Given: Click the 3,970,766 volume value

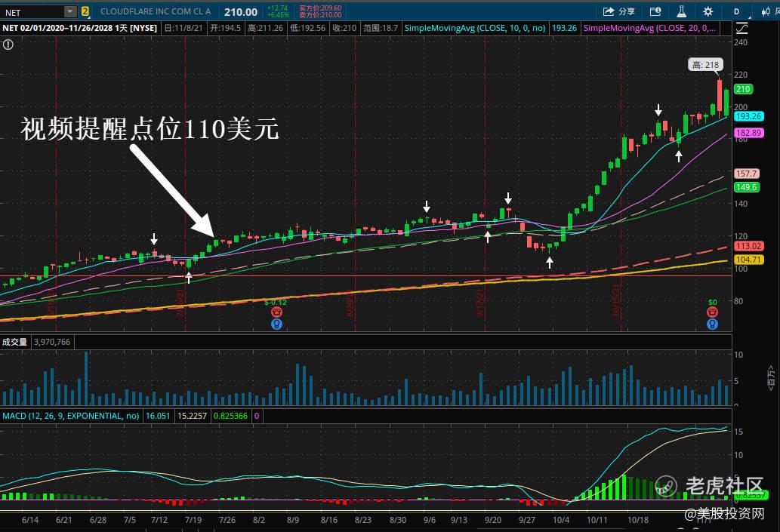Looking at the screenshot, I should (52, 342).
